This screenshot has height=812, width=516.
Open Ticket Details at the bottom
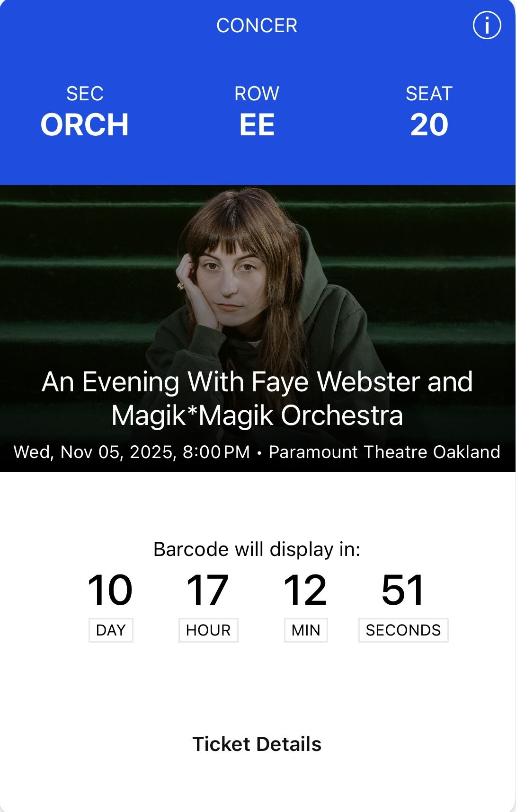pos(258,744)
